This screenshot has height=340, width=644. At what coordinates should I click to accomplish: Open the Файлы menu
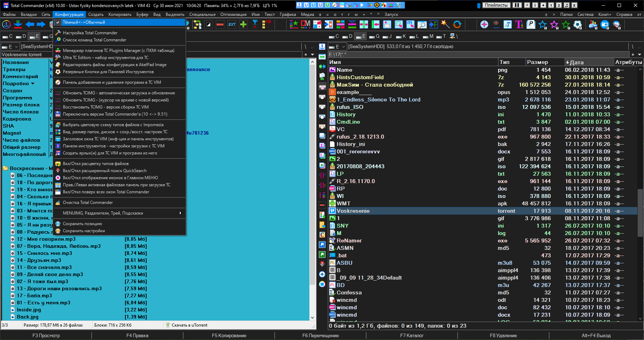[x=10, y=14]
